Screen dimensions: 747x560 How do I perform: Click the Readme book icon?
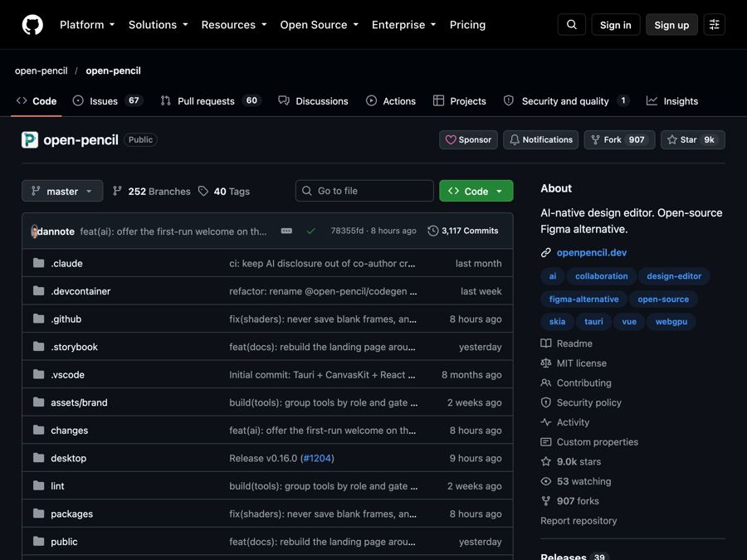coord(546,343)
